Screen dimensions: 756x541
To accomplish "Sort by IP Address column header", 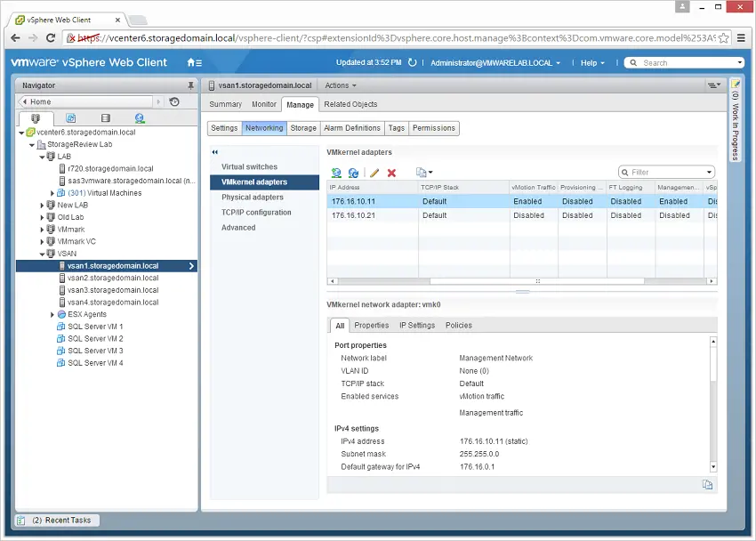I will point(372,188).
